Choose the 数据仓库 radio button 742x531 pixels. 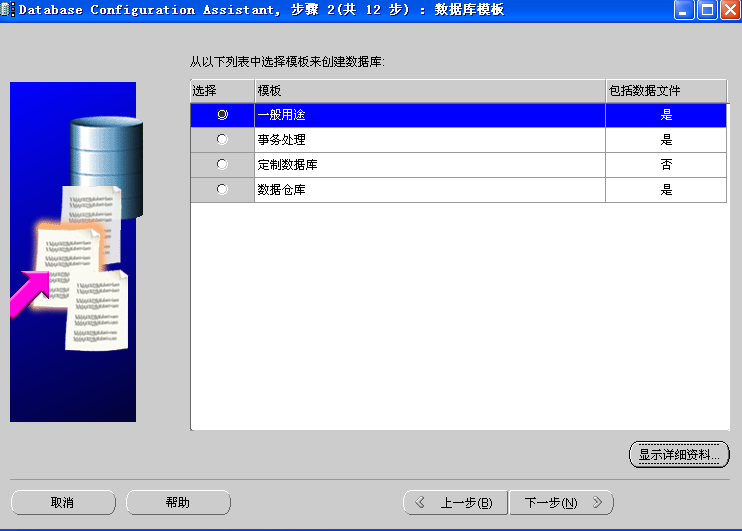(222, 189)
